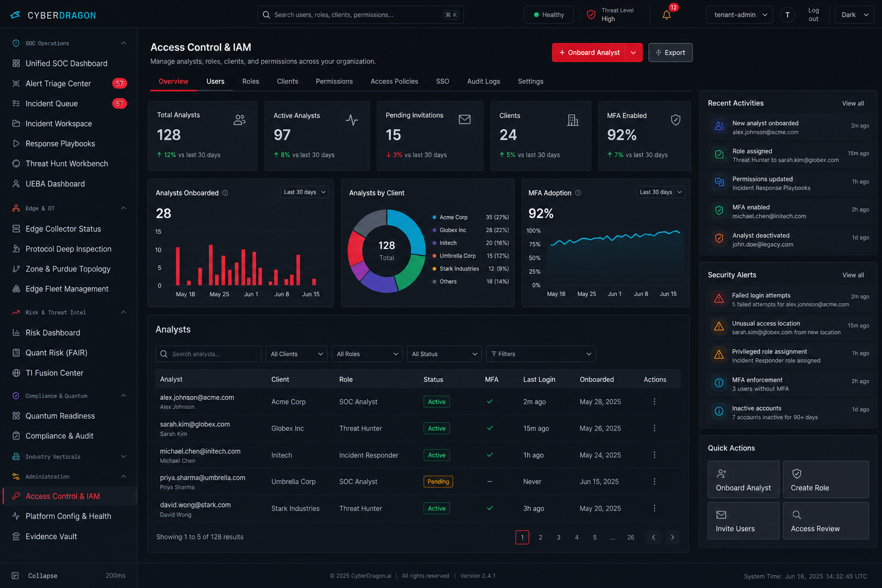Click the Privileged role assignment warning icon

point(718,355)
